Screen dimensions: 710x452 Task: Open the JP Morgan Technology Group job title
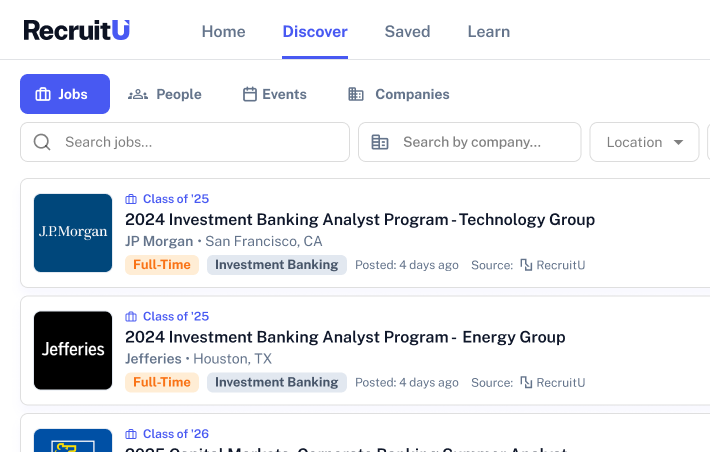[x=359, y=220]
